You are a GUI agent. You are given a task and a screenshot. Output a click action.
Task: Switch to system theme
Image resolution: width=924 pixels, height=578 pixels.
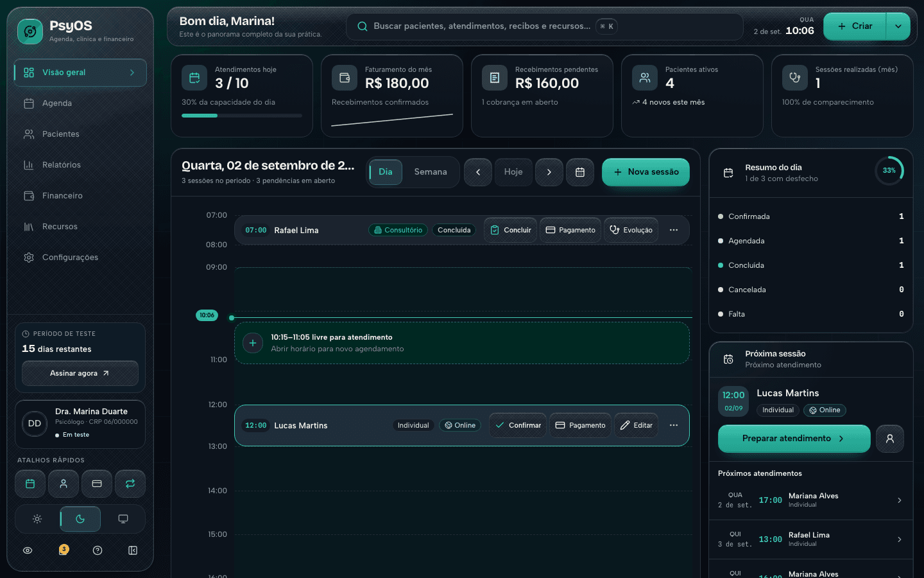point(123,519)
